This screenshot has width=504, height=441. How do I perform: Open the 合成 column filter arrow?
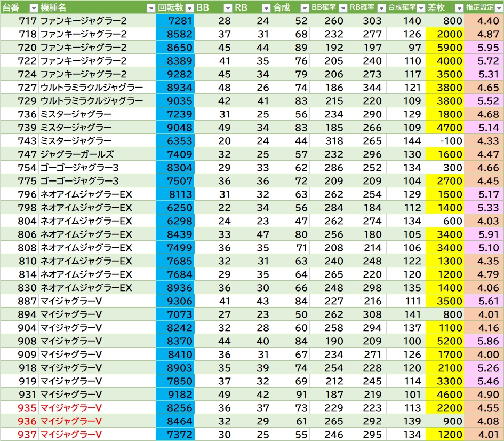tap(305, 9)
